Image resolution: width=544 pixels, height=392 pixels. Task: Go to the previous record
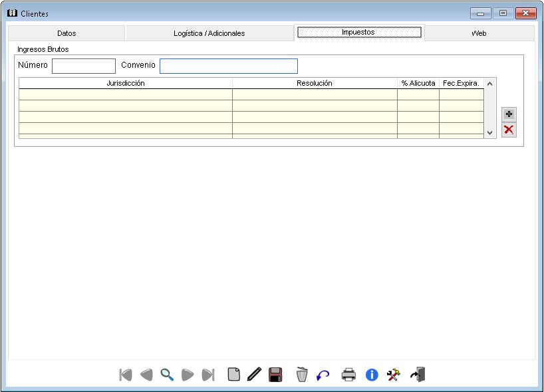[146, 375]
